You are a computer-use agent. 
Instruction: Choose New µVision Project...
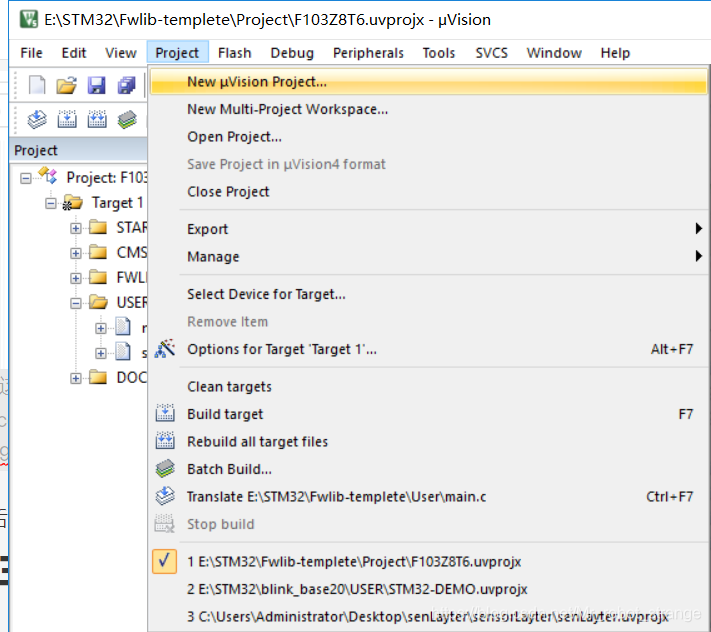point(429,82)
